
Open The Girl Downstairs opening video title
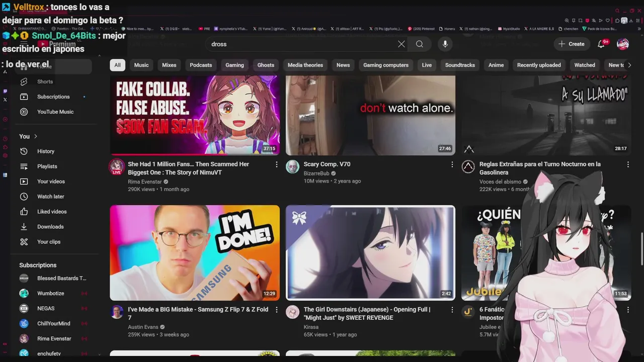tap(367, 314)
